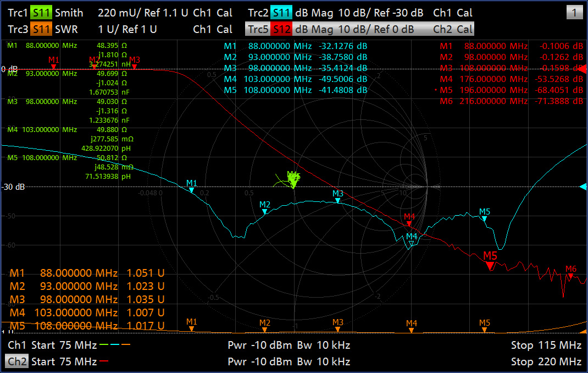Select red M1 marker triangle on S12 trace
Screen dimensions: 588x373
54,67
